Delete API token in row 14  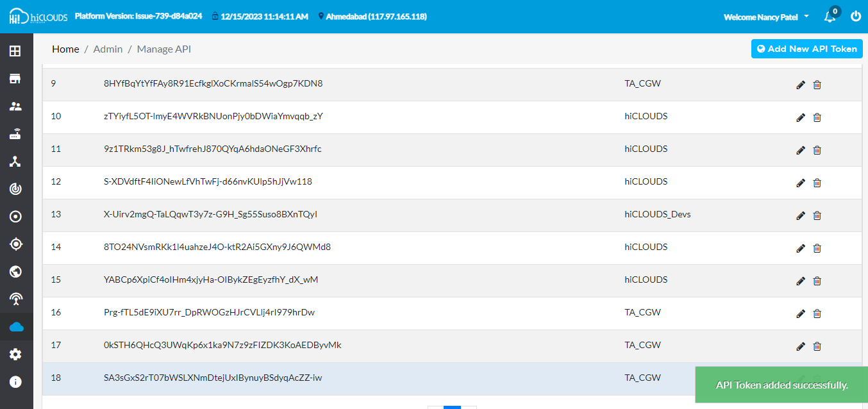817,248
